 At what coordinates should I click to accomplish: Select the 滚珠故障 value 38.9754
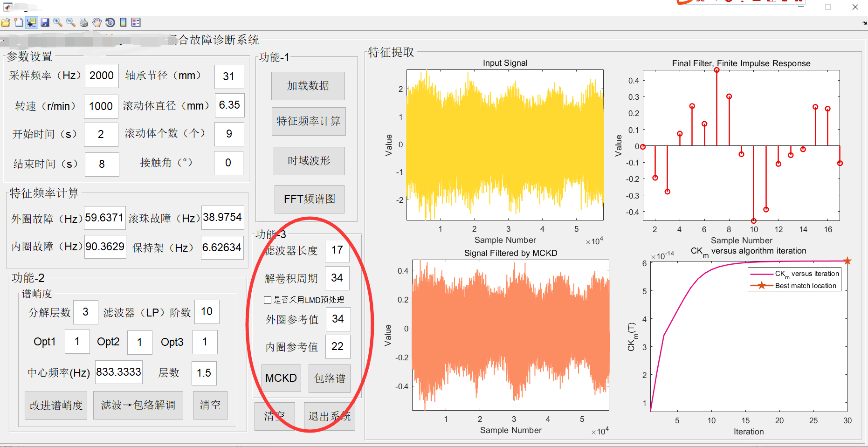(222, 218)
